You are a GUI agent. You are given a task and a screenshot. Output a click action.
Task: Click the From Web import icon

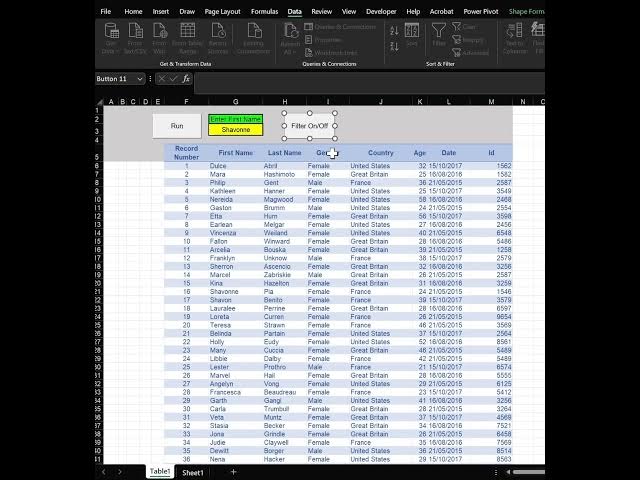[160, 38]
